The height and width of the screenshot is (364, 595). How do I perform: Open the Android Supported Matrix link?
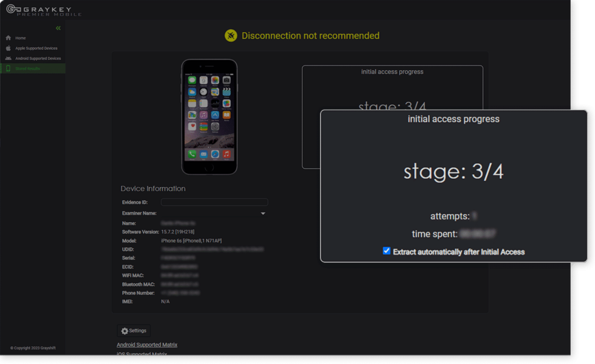[x=147, y=345]
